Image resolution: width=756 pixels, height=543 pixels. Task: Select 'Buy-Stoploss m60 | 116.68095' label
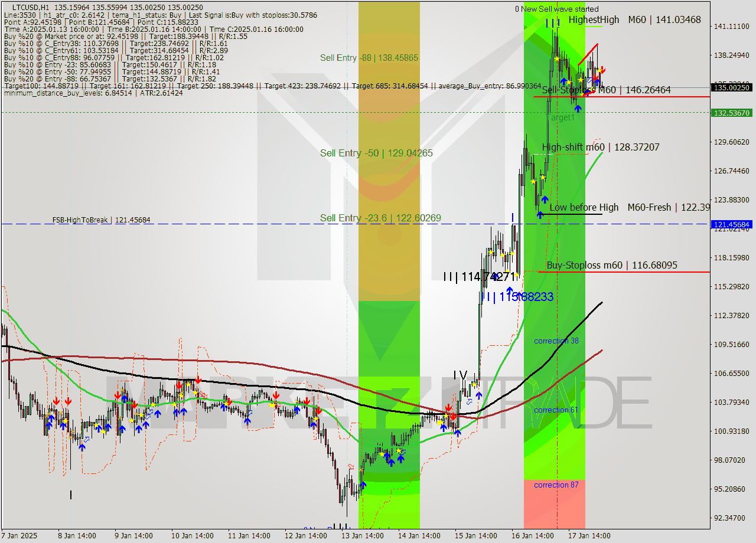pos(612,266)
